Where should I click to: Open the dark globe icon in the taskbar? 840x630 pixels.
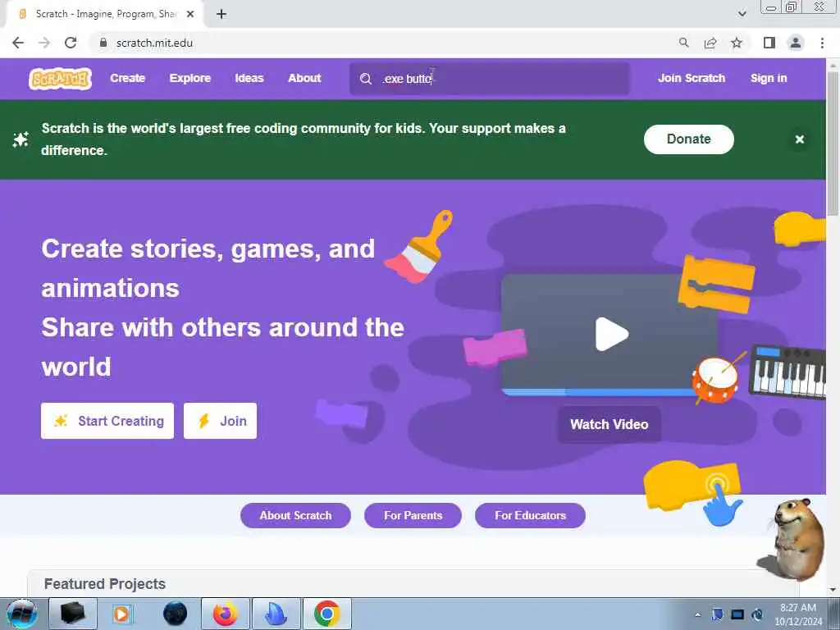(175, 614)
